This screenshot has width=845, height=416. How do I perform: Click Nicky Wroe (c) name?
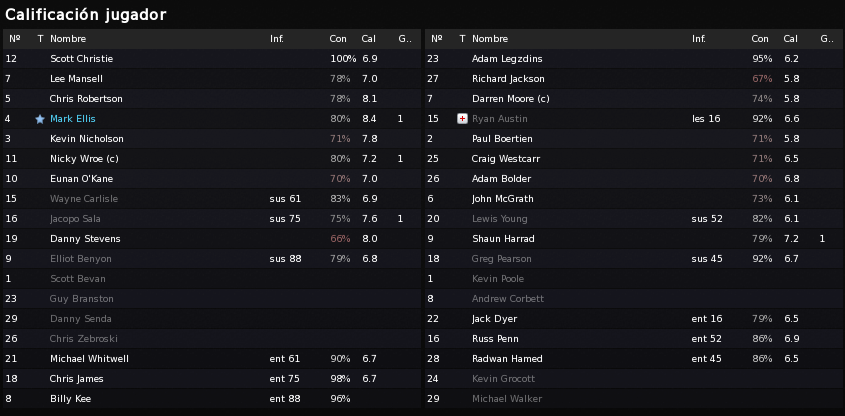[x=84, y=159]
